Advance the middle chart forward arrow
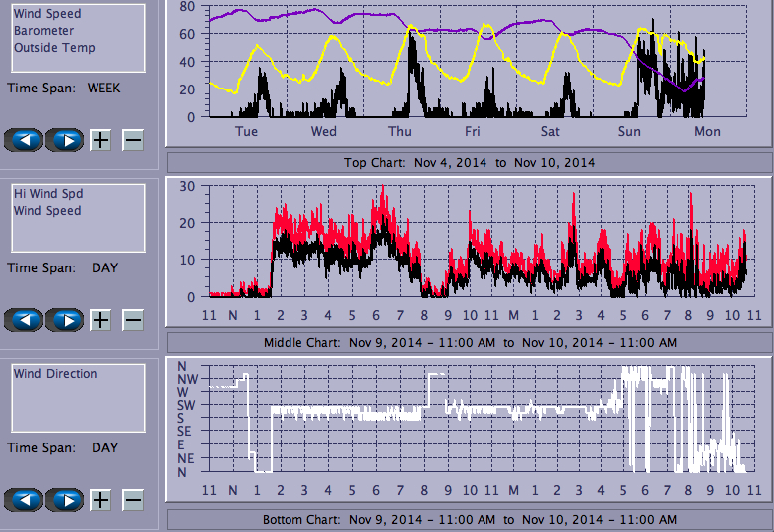The image size is (774, 532). click(66, 320)
